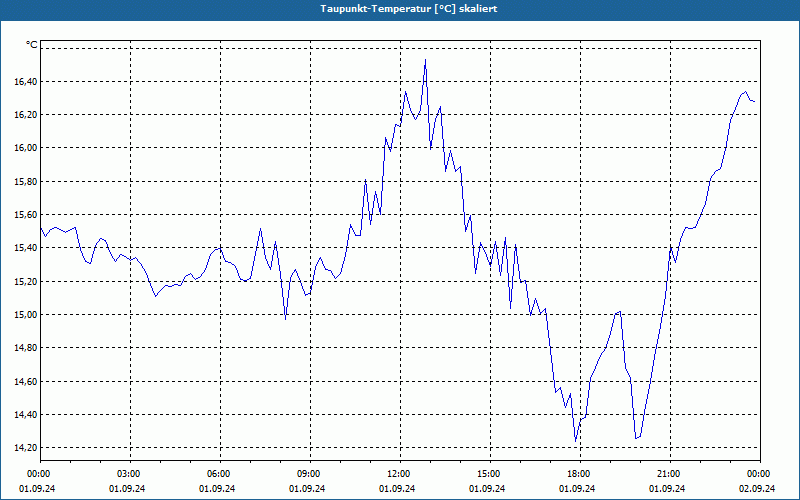Image resolution: width=800 pixels, height=500 pixels.
Task: Click the 09:00 time axis label
Action: pyautogui.click(x=310, y=473)
